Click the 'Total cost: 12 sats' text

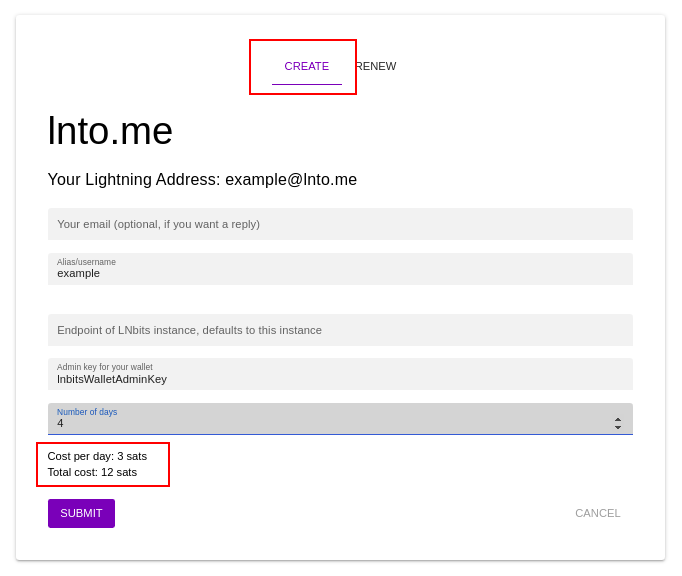click(x=92, y=472)
